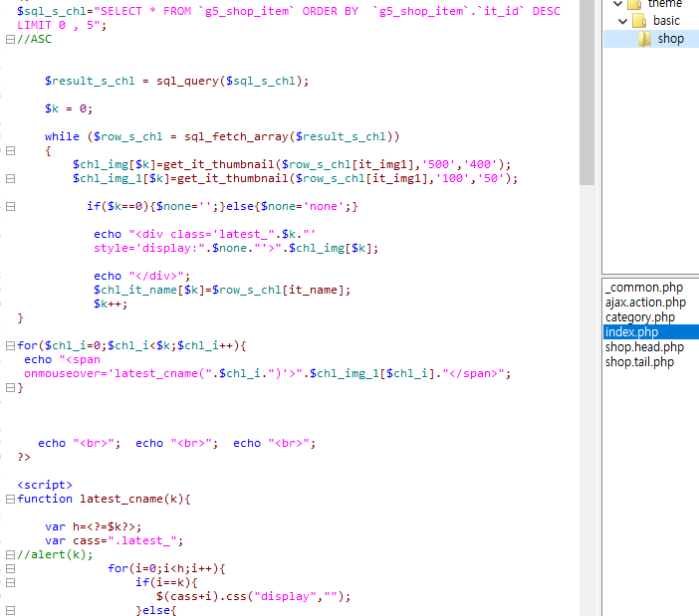Open shop.tail.php file
This screenshot has width=699, height=616.
point(639,362)
